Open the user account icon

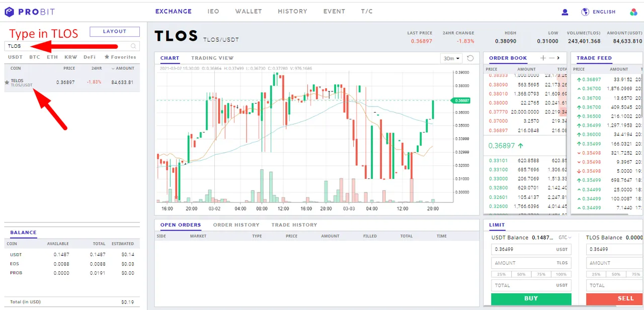[565, 12]
